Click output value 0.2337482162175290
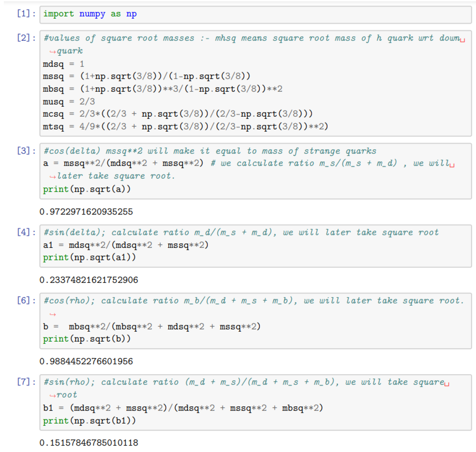Viewport: 476px width, 452px height. tap(89, 280)
